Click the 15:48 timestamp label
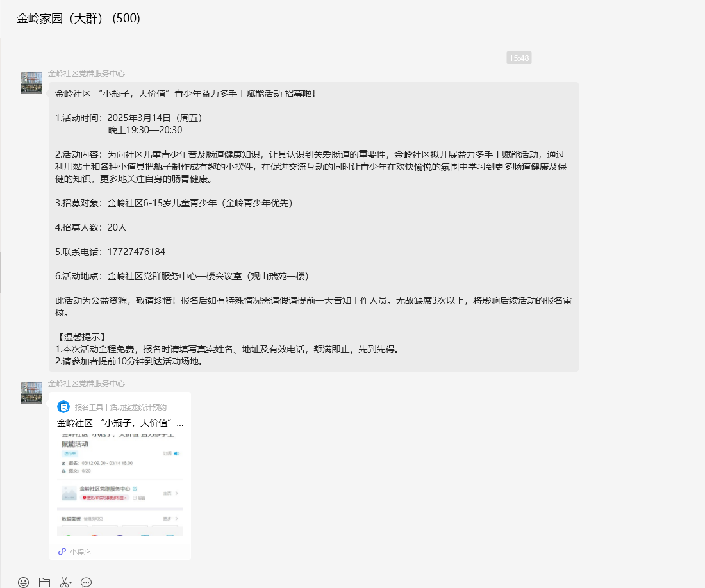 pyautogui.click(x=518, y=58)
